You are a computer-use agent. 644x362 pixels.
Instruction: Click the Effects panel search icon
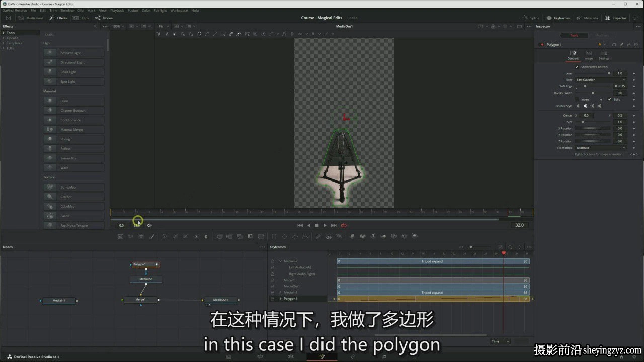[x=95, y=26]
